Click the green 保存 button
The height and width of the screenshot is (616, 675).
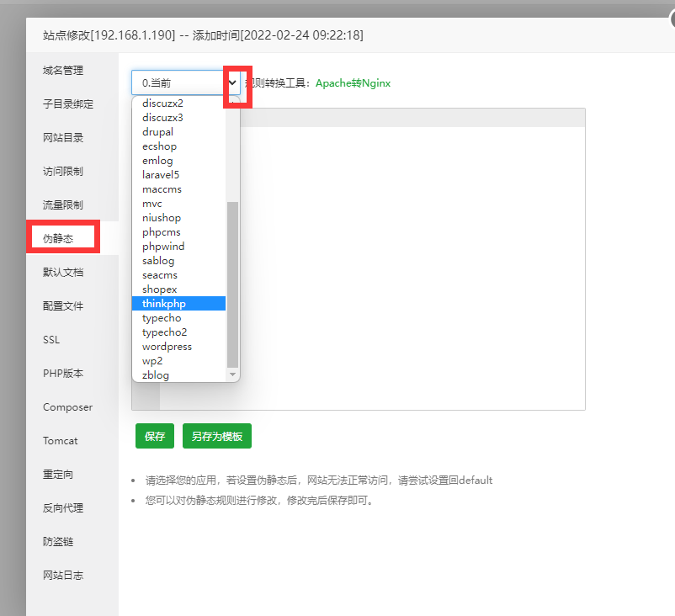click(x=155, y=436)
